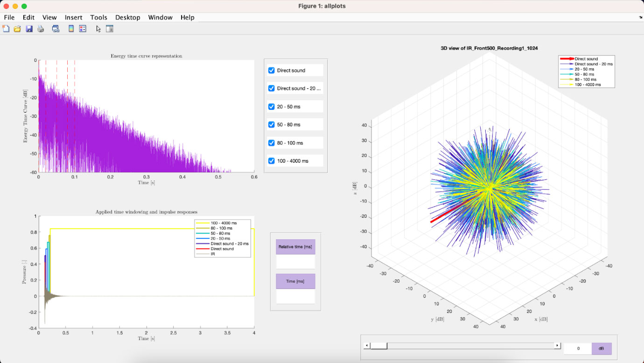Disable the 100 - 4000 ms checkbox
Screen dimensions: 644x363
(x=272, y=161)
